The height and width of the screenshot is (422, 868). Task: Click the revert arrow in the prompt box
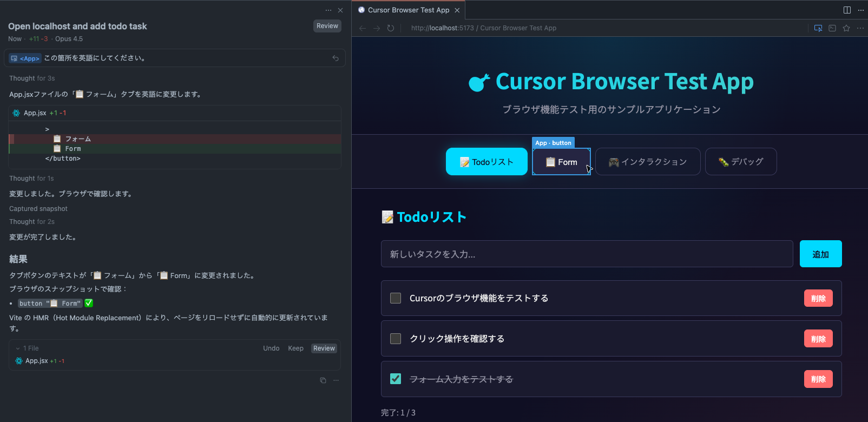click(x=336, y=58)
